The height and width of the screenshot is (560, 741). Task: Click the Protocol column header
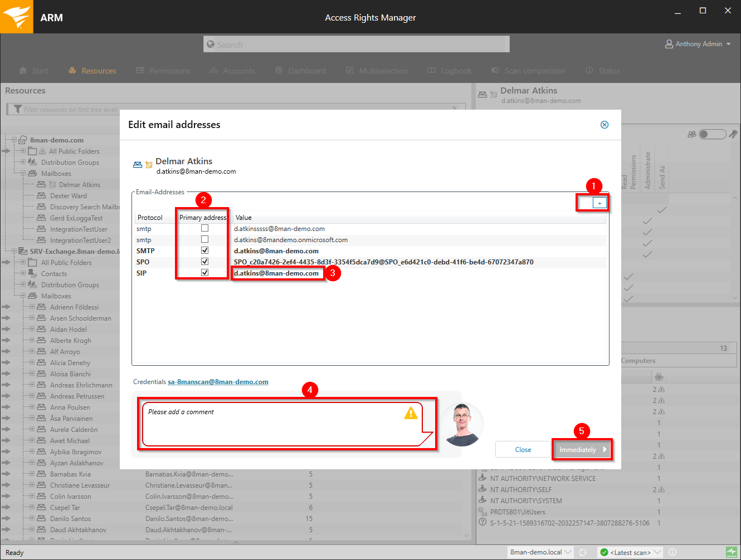150,218
